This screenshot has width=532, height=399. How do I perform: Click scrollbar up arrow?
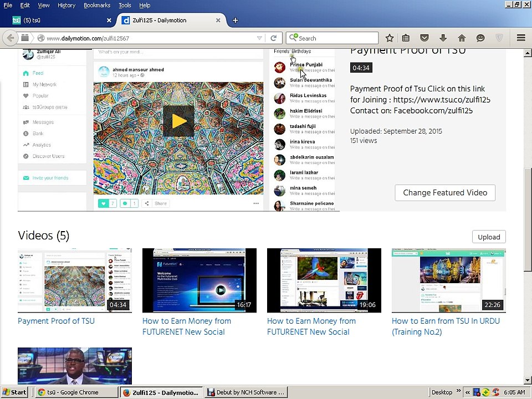528,53
